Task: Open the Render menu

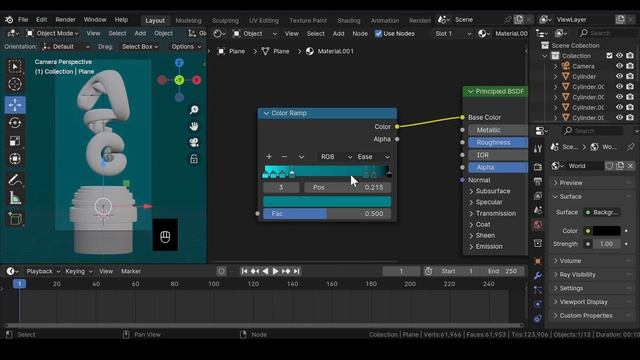Action: click(65, 20)
